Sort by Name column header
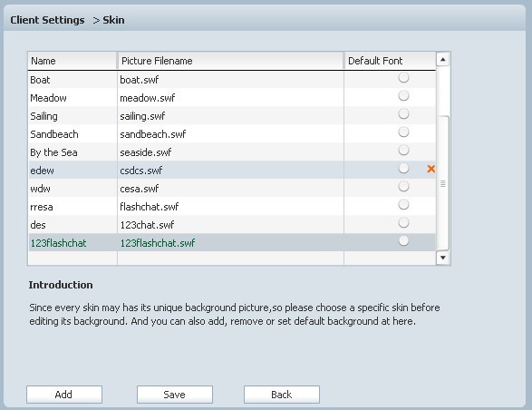The width and height of the screenshot is (532, 410). tap(73, 61)
